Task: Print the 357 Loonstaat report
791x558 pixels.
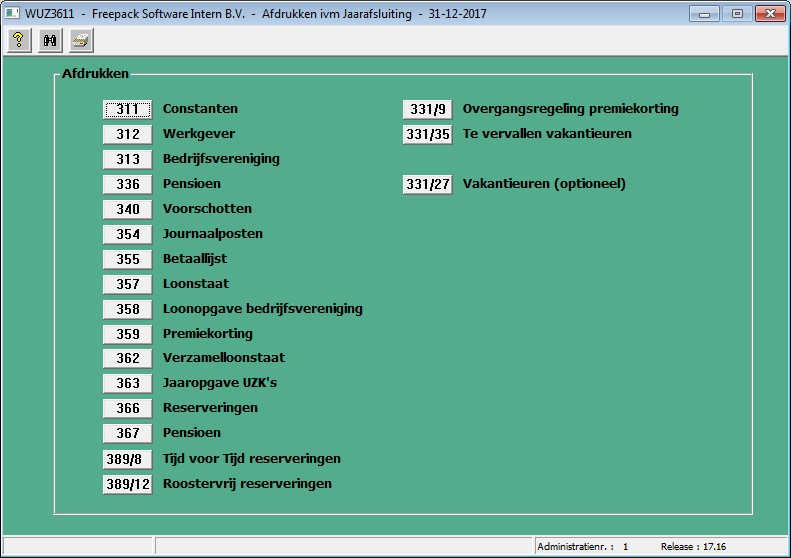Action: (x=127, y=284)
